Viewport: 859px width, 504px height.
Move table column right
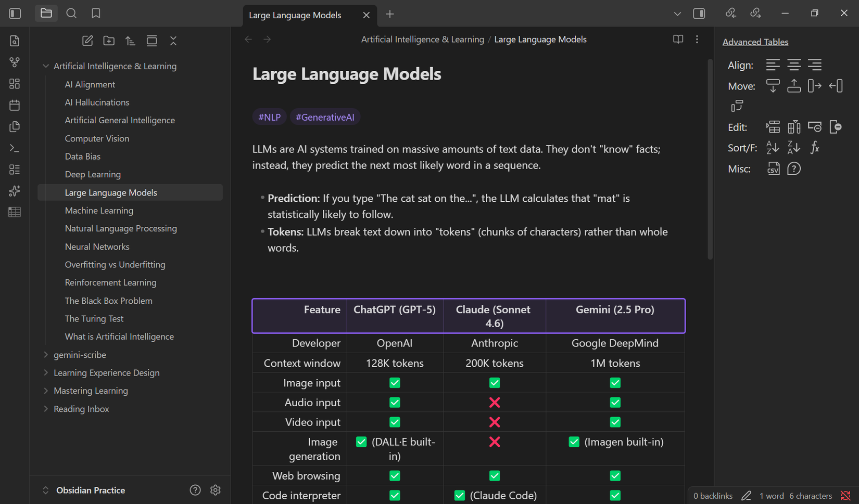point(815,86)
